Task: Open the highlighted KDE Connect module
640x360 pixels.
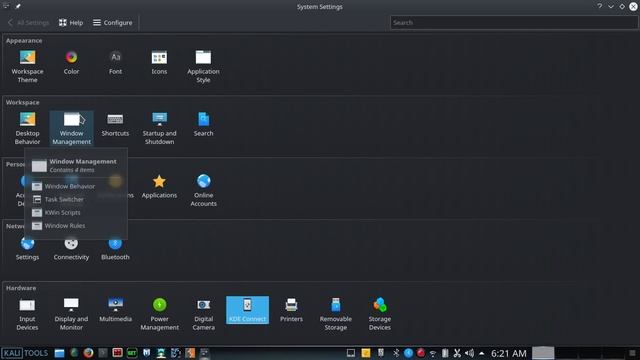Action: [x=247, y=310]
